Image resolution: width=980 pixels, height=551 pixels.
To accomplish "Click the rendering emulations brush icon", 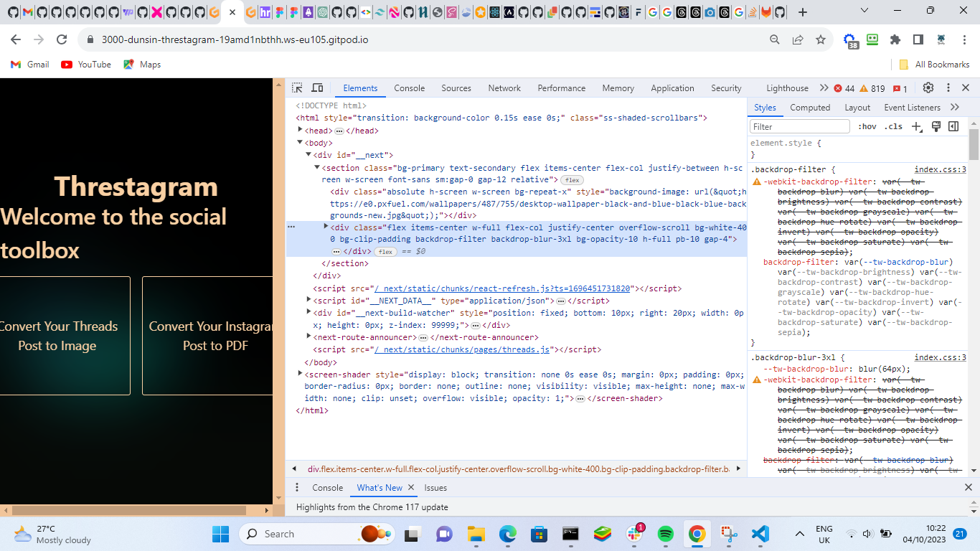I will [936, 126].
